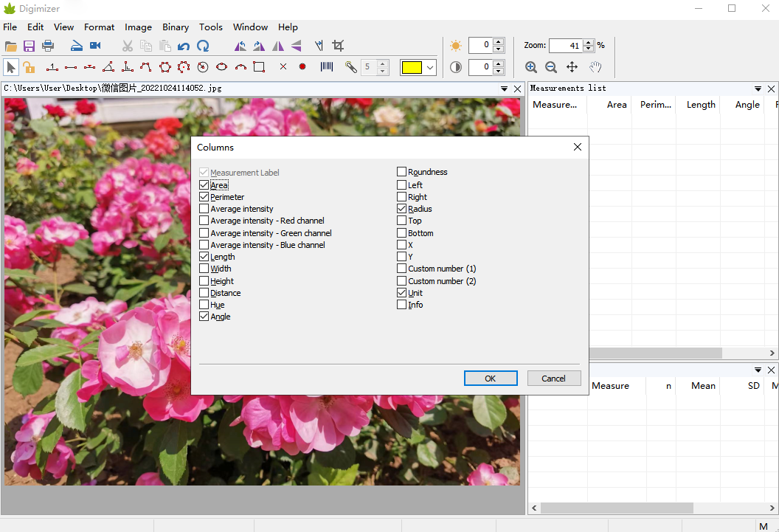This screenshot has width=779, height=532.
Task: Click the video camera capture icon
Action: click(95, 46)
